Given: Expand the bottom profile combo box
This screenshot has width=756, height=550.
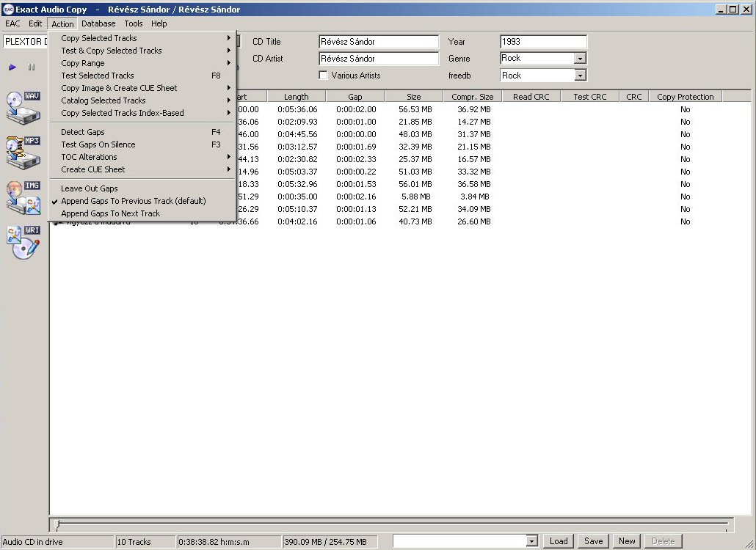Looking at the screenshot, I should [532, 541].
